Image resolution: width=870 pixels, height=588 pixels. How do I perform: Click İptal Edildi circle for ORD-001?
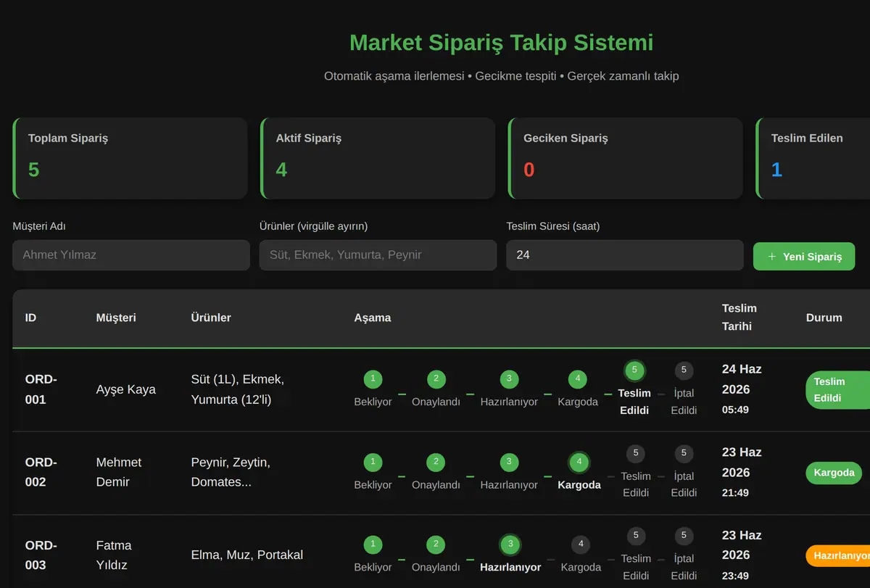tap(684, 370)
